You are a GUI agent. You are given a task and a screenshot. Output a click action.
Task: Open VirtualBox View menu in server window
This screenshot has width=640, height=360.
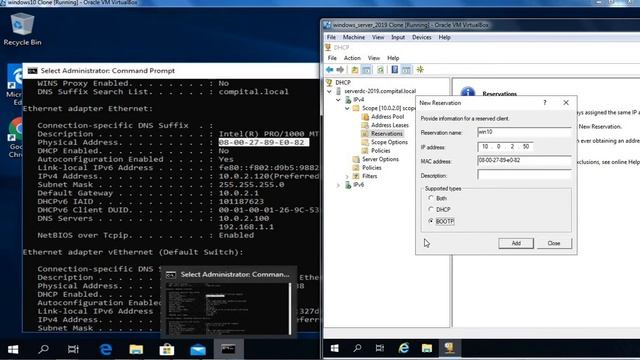pos(378,37)
